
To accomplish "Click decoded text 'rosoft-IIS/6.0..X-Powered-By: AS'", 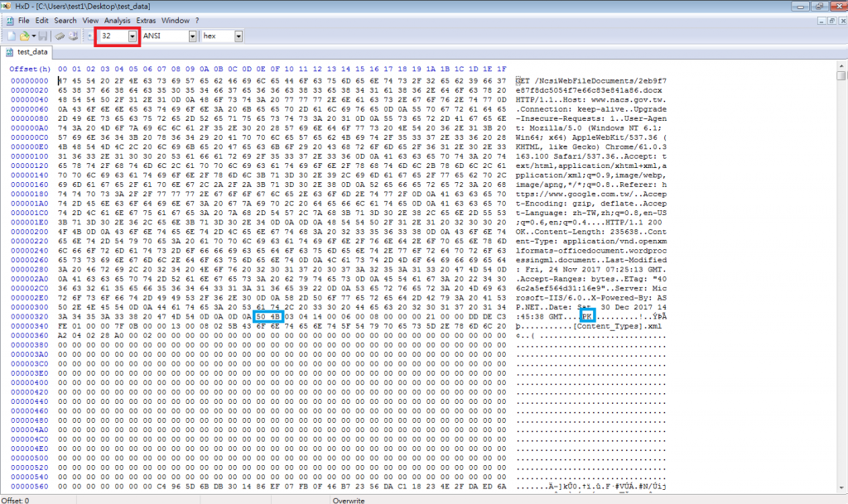I will tap(591, 298).
